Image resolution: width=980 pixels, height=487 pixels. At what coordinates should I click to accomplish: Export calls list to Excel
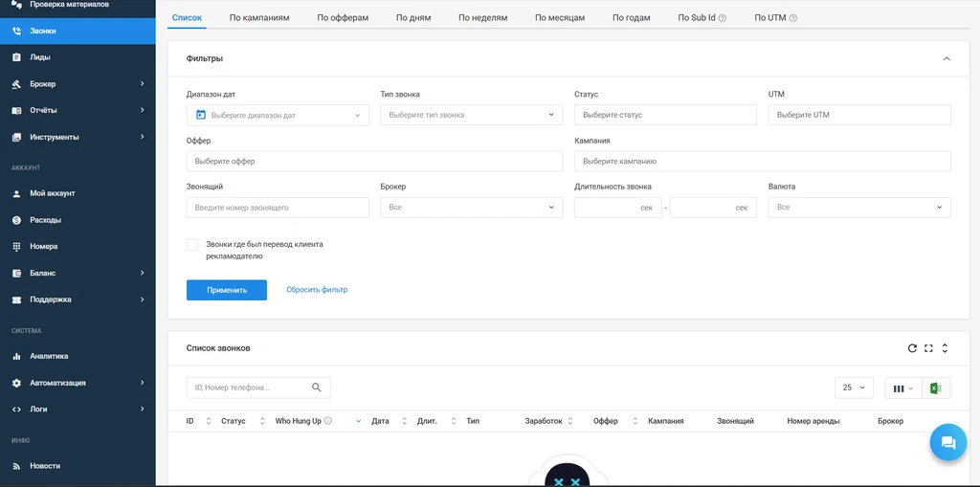936,388
